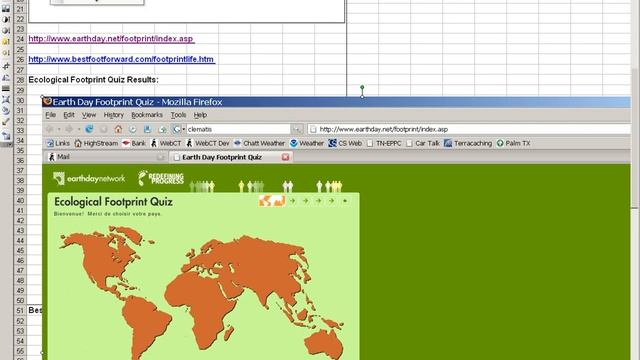The height and width of the screenshot is (360, 640).
Task: Click the Less Brightness icon
Action: [x=6, y=53]
